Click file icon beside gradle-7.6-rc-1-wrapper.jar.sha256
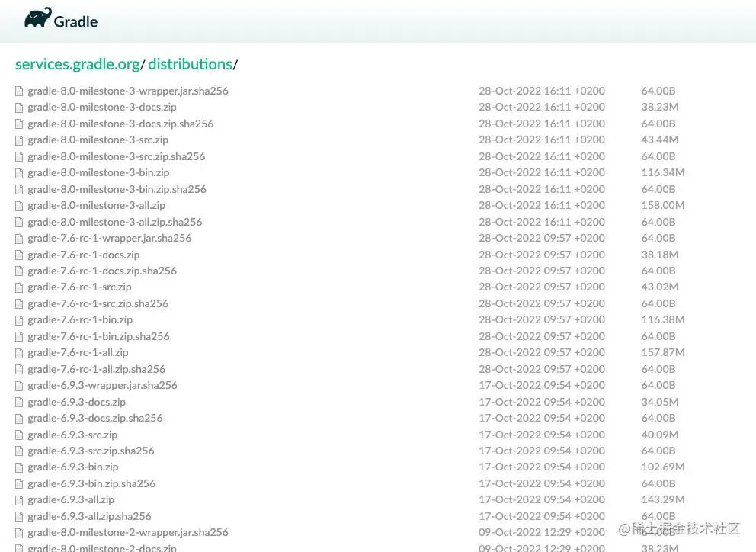Screen dimensions: 756x552 [x=19, y=239]
